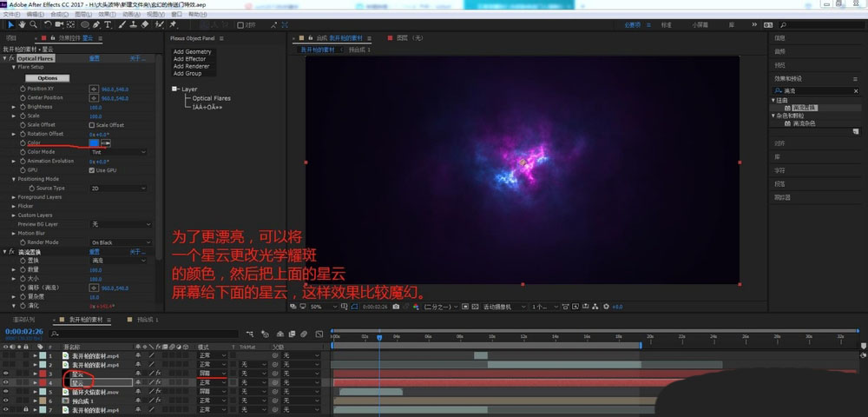Click the blue Color swatch
Viewport: 868px width, 417px height.
[95, 143]
